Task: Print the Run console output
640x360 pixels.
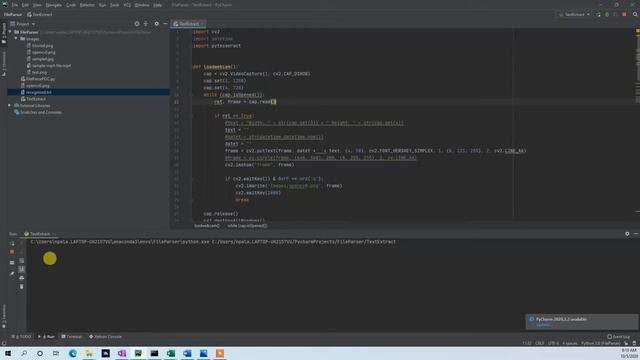Action: click(x=22, y=278)
